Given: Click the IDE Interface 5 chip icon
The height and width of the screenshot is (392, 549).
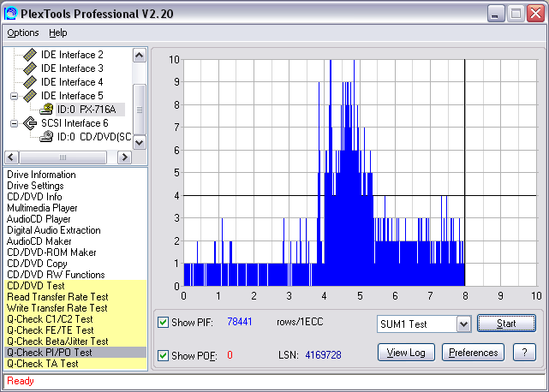Looking at the screenshot, I should point(30,96).
